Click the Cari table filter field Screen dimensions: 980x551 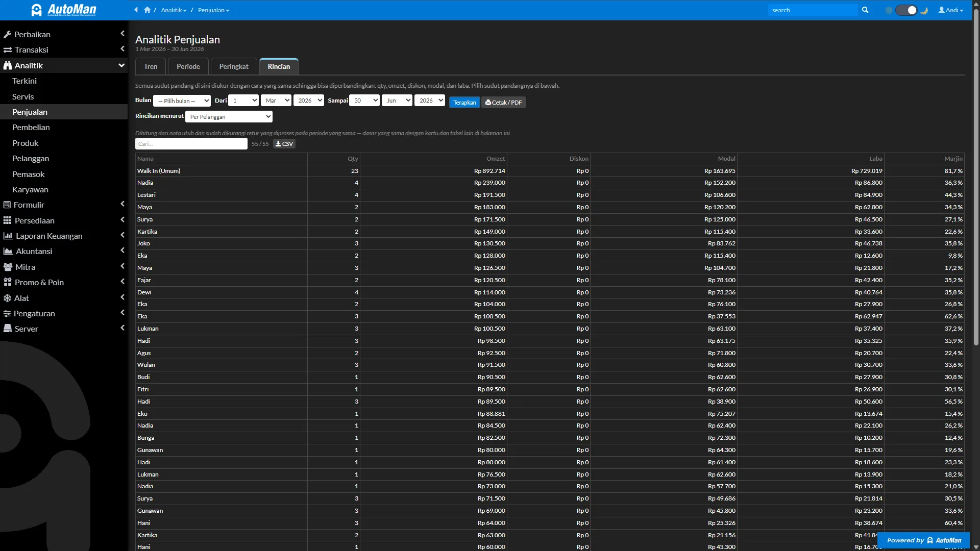pyautogui.click(x=191, y=144)
